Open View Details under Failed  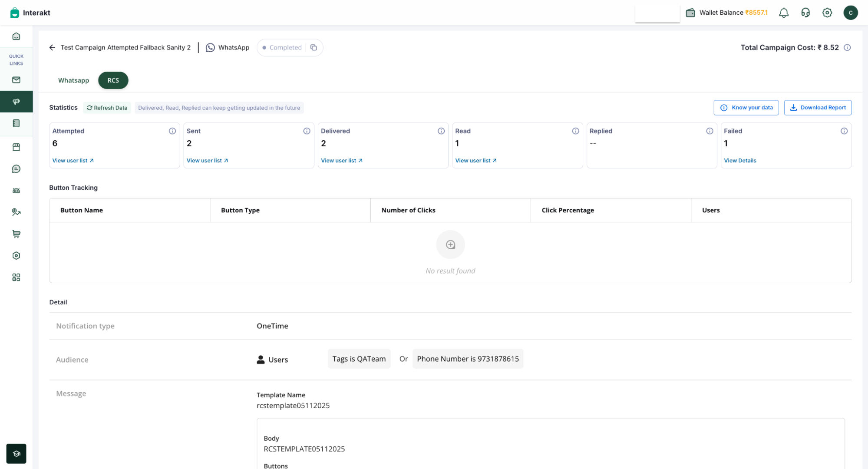[739, 161]
